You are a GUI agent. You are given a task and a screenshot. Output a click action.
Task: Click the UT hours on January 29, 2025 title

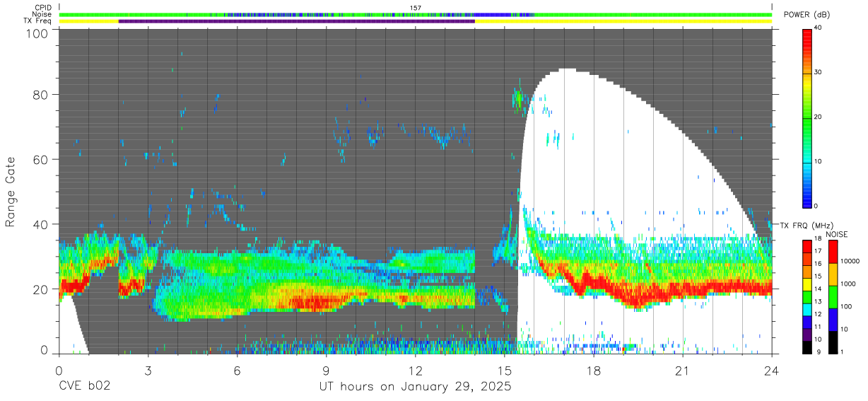[x=415, y=388]
